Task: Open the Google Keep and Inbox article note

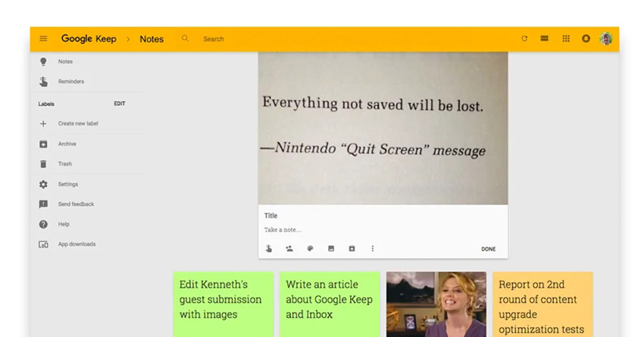Action: coord(330,304)
